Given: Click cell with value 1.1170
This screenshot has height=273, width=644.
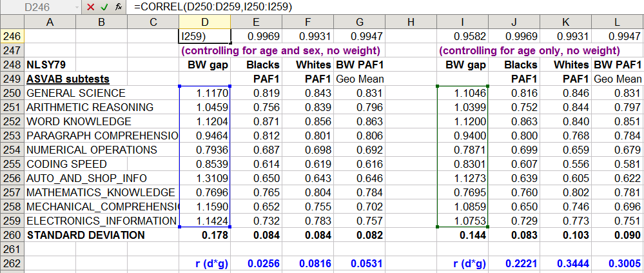Looking at the screenshot, I should click(x=205, y=94).
